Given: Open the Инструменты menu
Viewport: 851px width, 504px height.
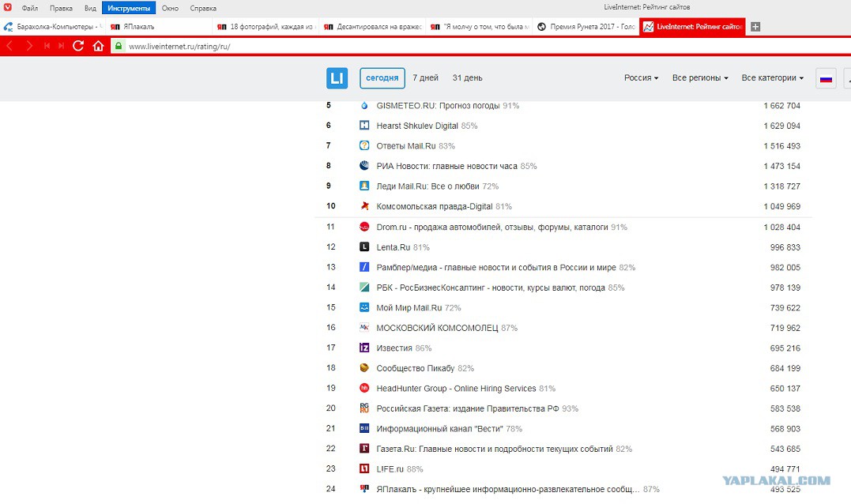Looking at the screenshot, I should coord(129,8).
